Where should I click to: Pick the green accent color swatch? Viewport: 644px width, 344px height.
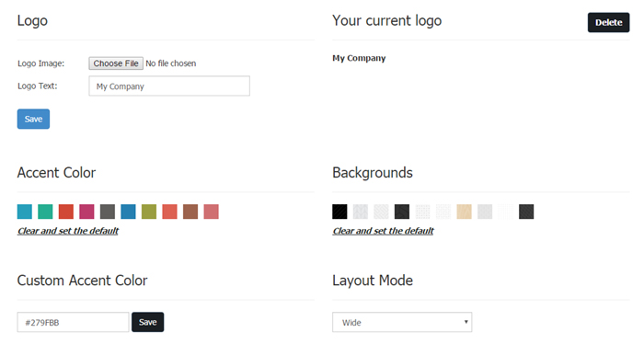click(45, 212)
